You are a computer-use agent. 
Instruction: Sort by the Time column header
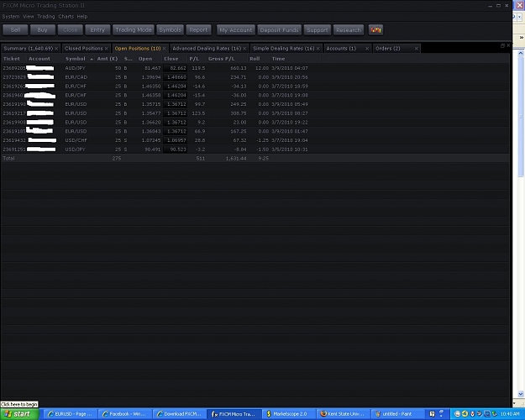[295, 59]
